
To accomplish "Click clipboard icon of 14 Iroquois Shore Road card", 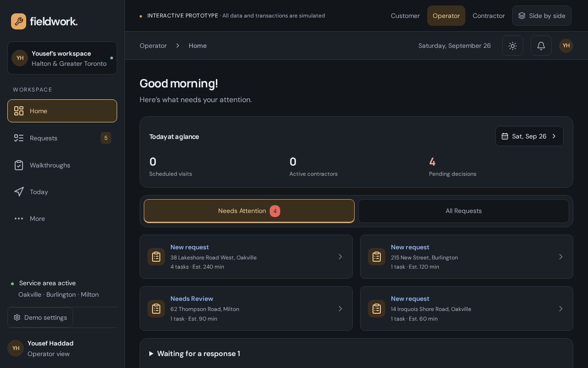I will [377, 309].
